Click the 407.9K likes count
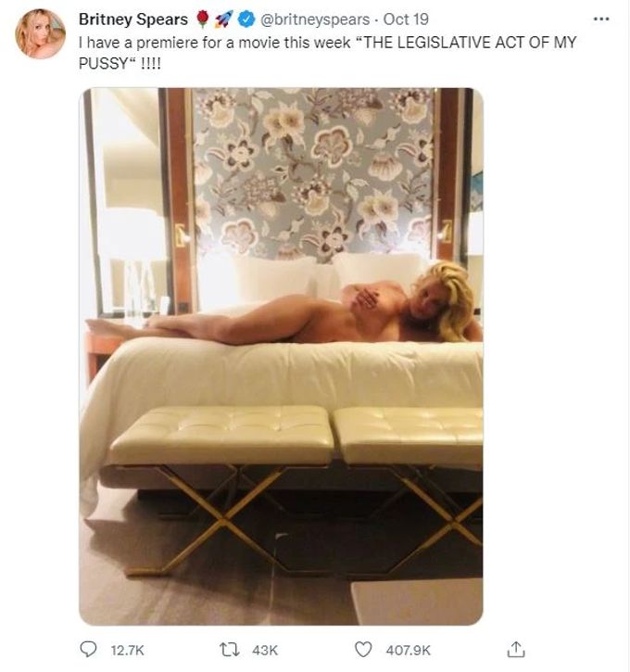This screenshot has height=672, width=630. pos(409,650)
